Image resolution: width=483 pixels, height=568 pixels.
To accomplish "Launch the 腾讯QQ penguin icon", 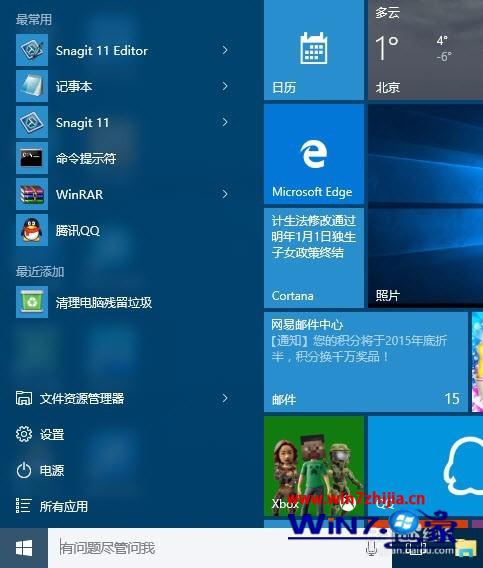I will 32,230.
